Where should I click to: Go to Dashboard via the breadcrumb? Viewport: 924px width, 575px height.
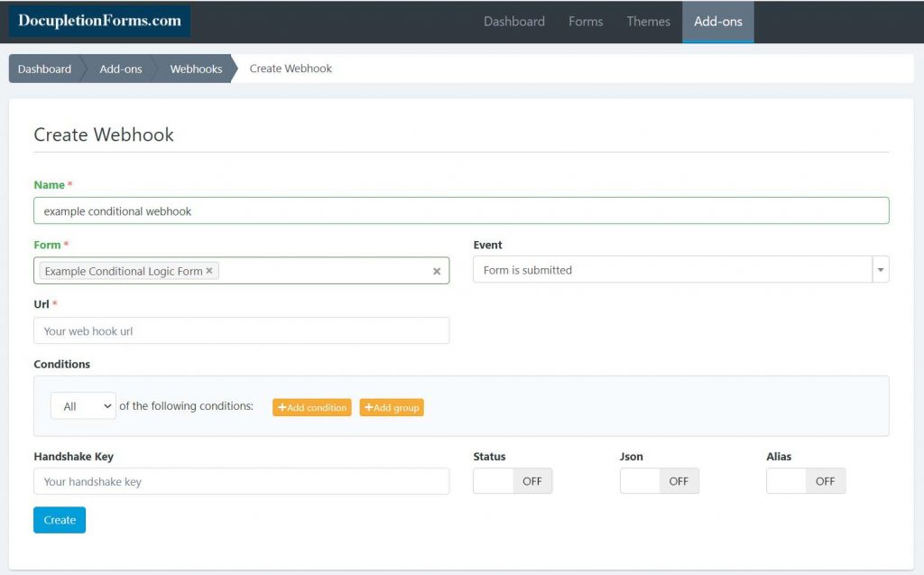coord(43,68)
